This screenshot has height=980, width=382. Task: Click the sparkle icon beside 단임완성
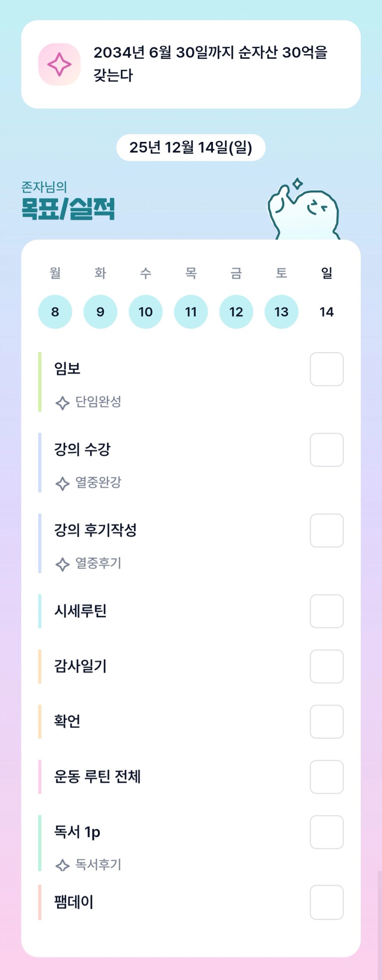[x=62, y=403]
